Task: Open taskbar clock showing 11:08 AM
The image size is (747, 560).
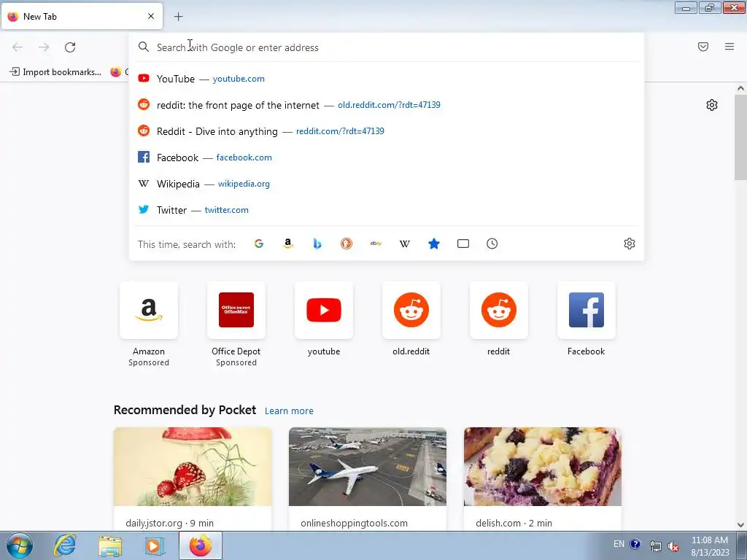Action: [710, 546]
